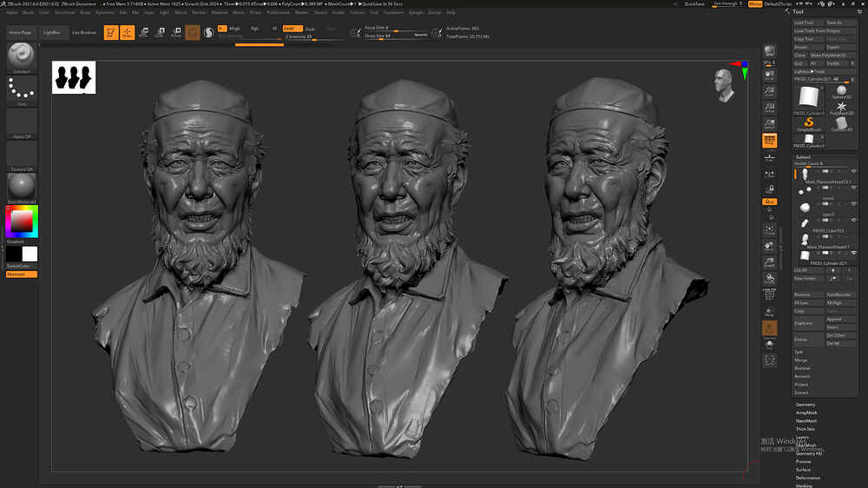Screen dimensions: 868x488
Task: Expand the ArrayMesh subpalette
Action: 806,412
